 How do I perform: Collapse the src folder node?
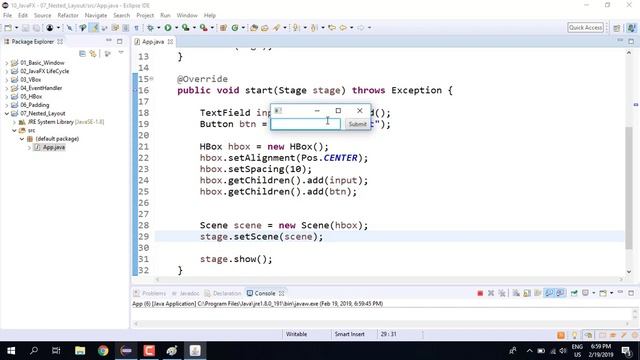[14, 131]
